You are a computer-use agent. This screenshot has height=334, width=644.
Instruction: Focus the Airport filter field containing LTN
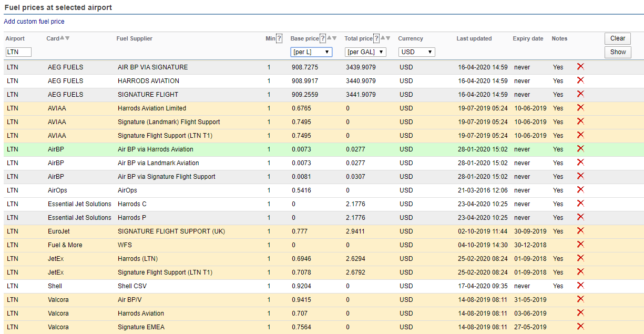(18, 52)
